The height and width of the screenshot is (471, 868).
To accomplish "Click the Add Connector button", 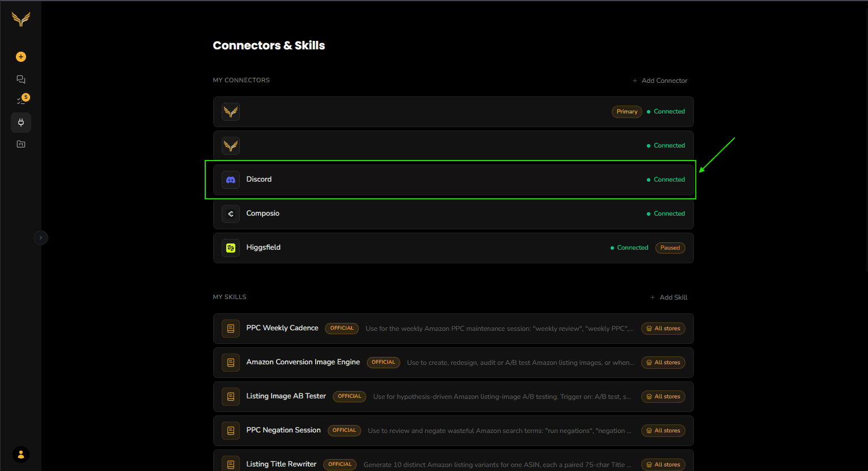I will click(x=660, y=81).
